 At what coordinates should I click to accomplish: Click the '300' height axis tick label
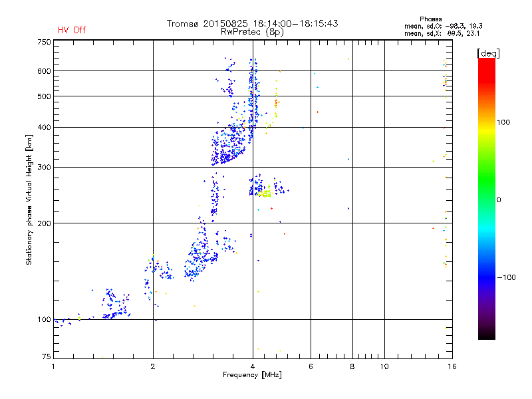44,168
